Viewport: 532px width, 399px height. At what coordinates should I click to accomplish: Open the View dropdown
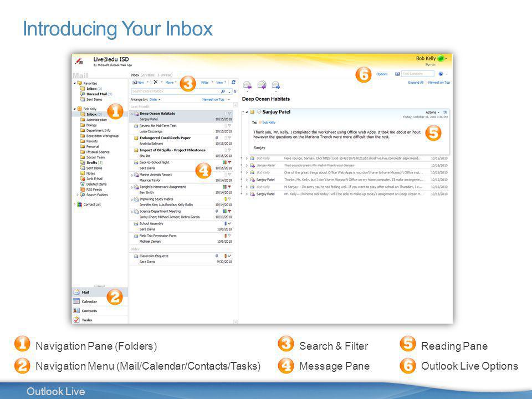pos(221,82)
